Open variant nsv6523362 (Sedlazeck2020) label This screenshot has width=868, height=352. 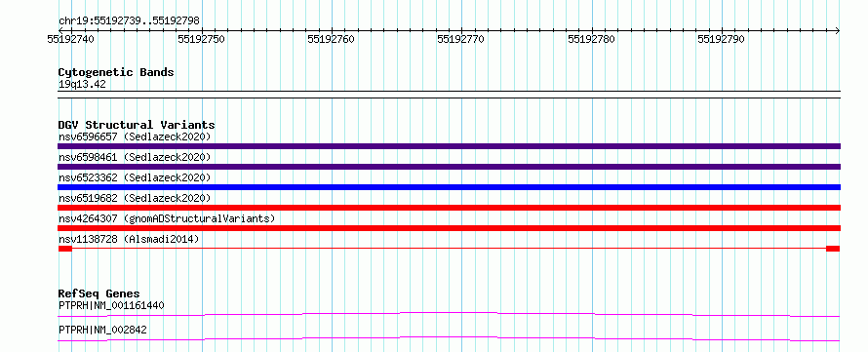coord(135,177)
